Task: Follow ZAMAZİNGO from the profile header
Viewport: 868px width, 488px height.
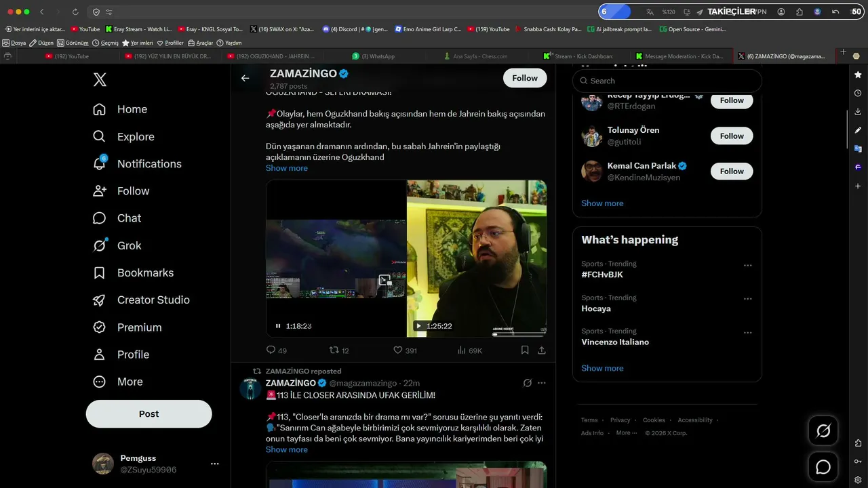Action: tap(525, 78)
